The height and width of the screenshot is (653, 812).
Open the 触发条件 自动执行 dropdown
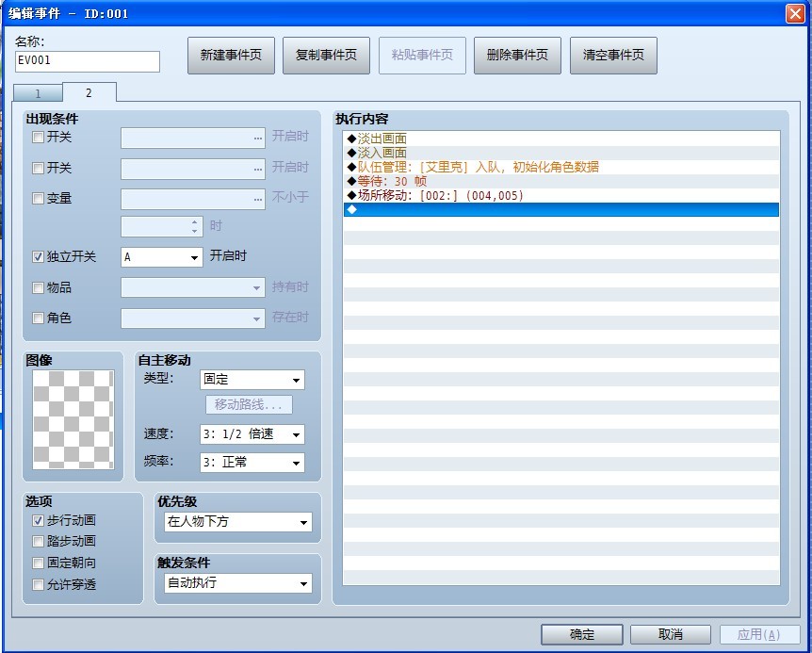238,583
